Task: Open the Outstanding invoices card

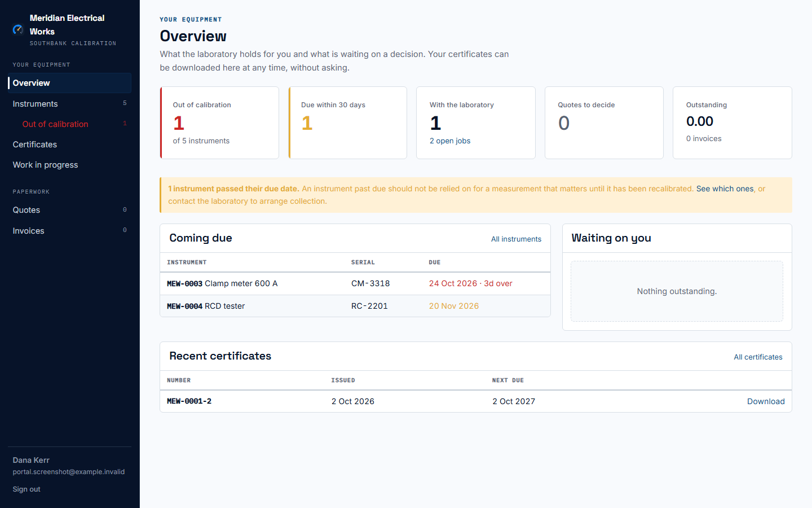Action: coord(732,122)
